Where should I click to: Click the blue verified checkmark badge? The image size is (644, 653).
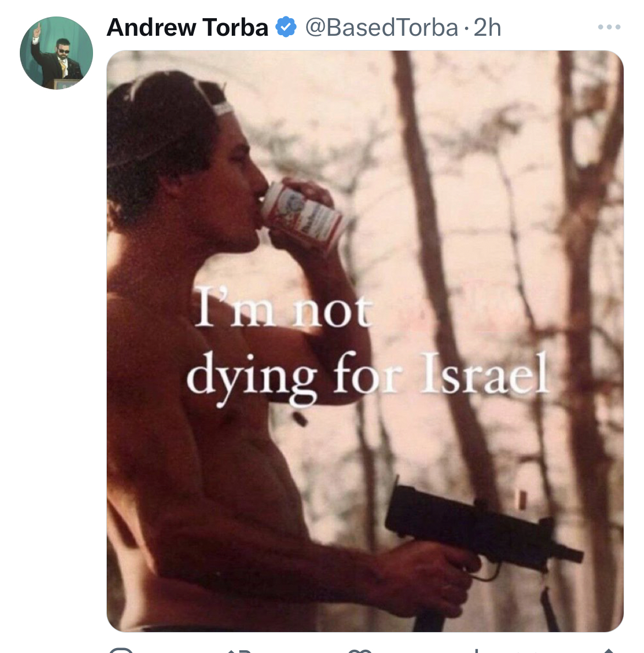point(286,28)
